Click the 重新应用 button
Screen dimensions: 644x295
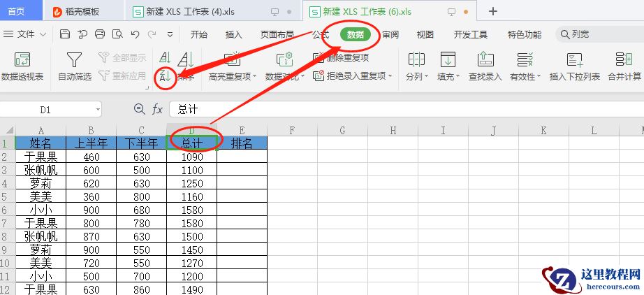tap(122, 75)
